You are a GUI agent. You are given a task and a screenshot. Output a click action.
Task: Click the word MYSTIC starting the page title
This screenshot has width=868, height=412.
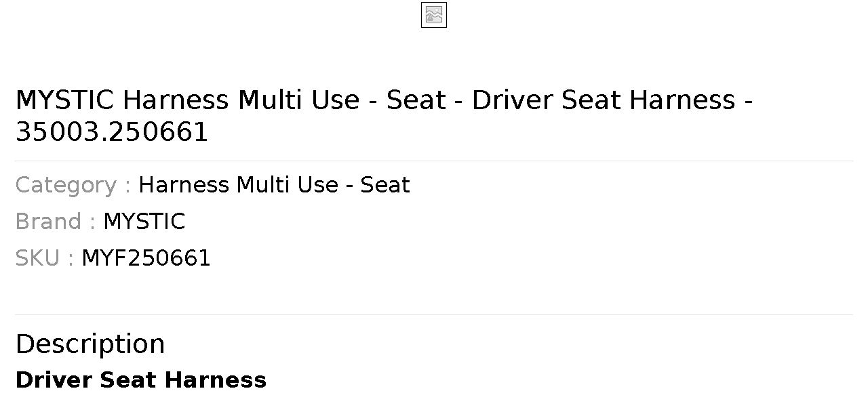(x=64, y=100)
